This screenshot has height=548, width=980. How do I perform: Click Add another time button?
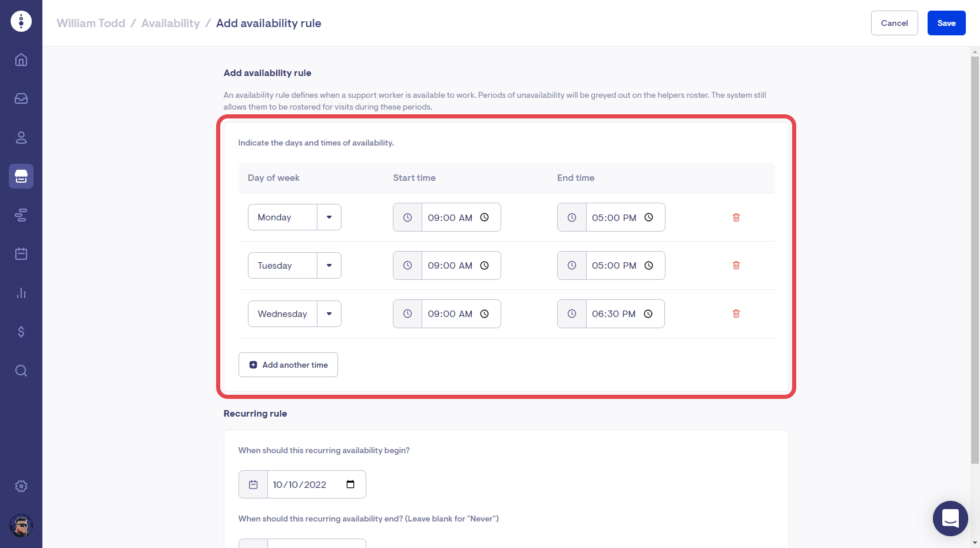click(x=288, y=365)
